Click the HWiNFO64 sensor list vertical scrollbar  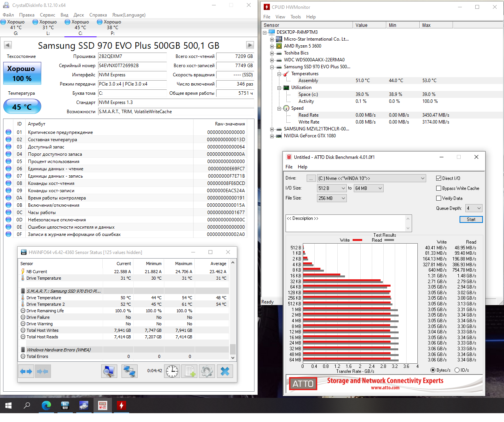[233, 310]
